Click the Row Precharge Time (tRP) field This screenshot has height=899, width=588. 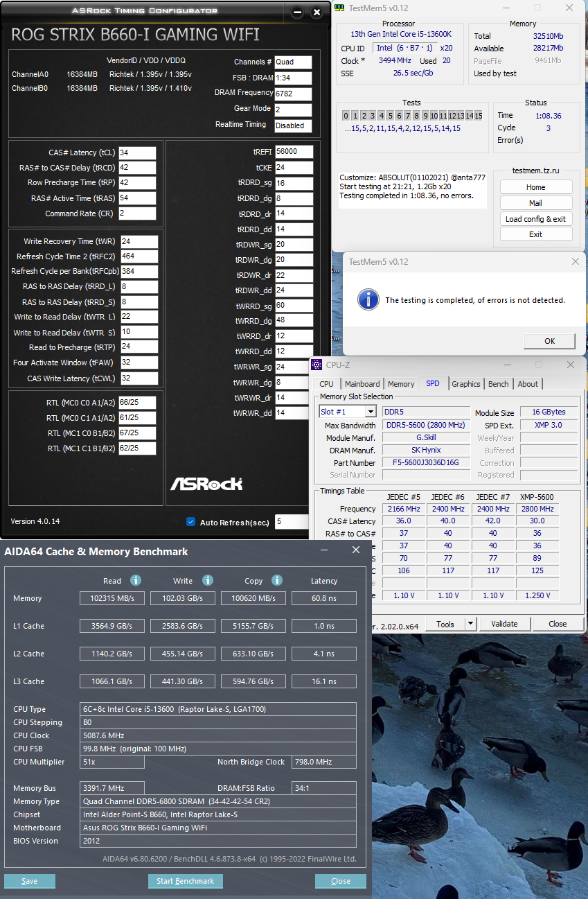pos(137,183)
